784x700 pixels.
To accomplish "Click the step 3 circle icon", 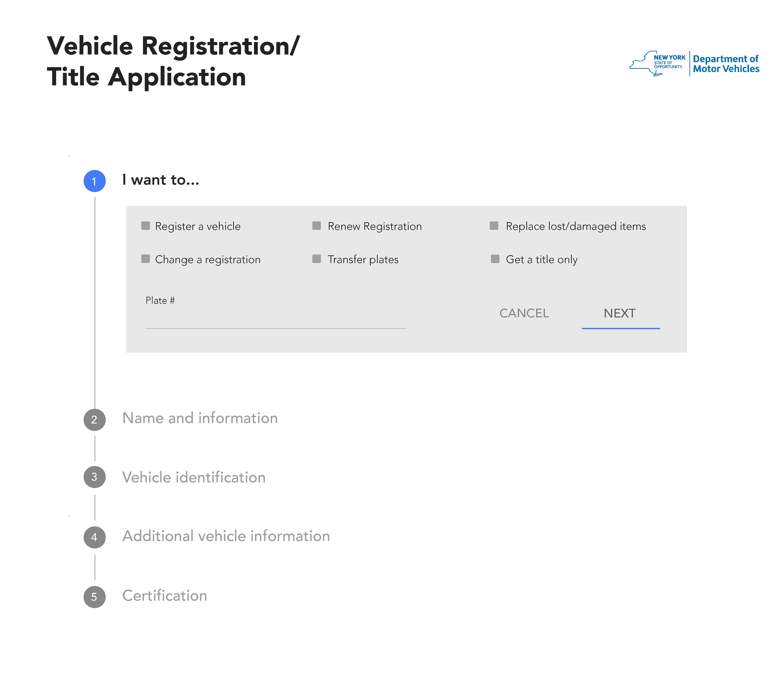I will tap(95, 477).
